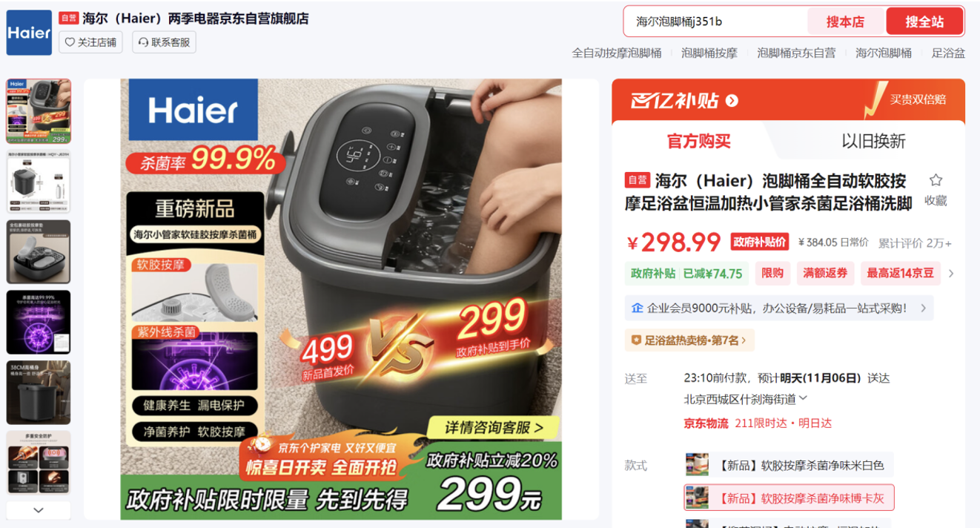This screenshot has height=528, width=980.
Task: Contact support via 联系客服 headset button
Action: [x=164, y=42]
